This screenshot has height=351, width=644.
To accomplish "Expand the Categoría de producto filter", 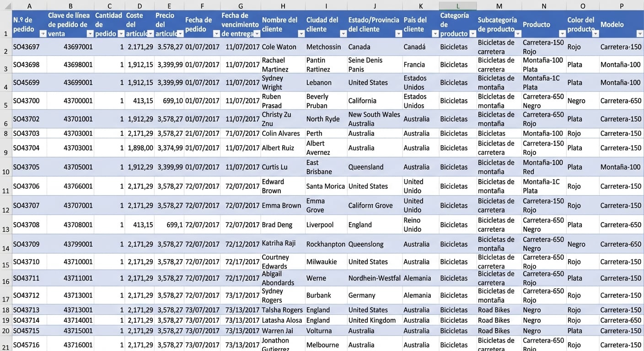I will click(472, 34).
